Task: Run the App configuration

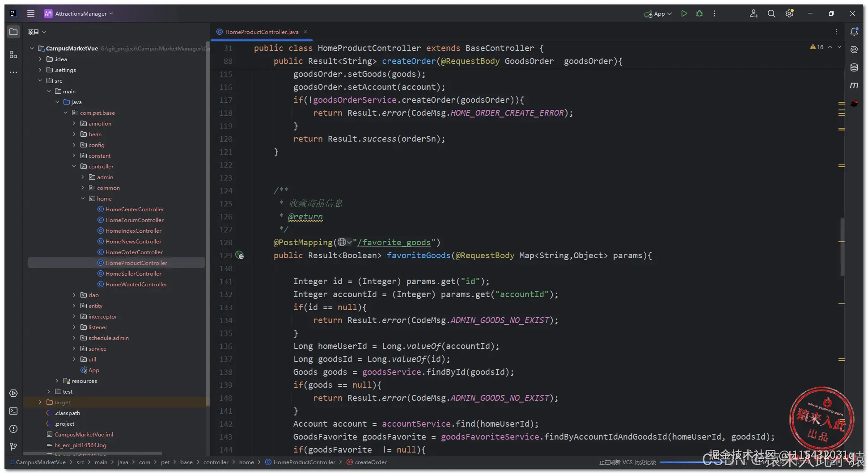Action: click(x=684, y=13)
